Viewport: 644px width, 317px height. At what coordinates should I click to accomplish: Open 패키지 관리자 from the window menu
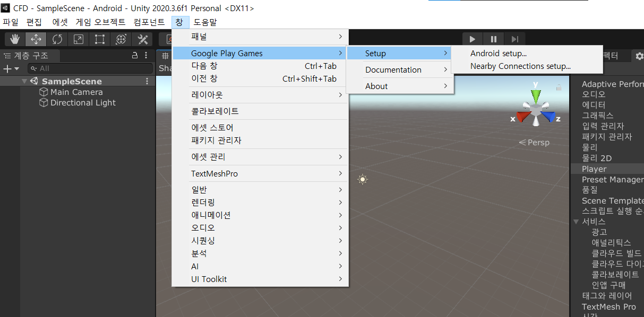point(260,140)
